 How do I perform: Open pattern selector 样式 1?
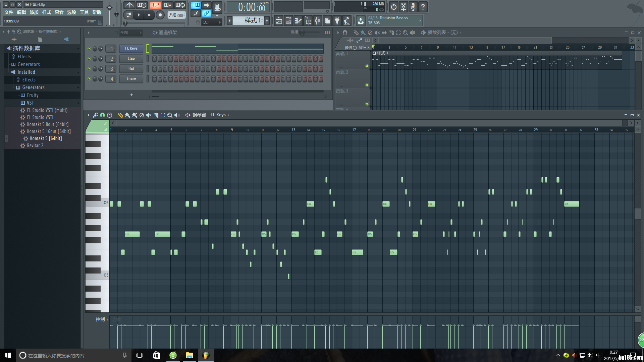[x=248, y=20]
